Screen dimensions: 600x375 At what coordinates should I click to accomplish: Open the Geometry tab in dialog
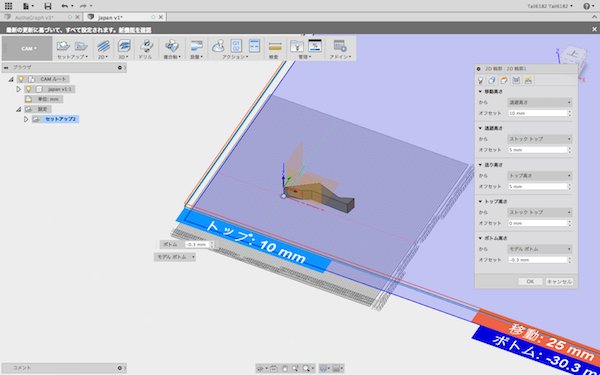pyautogui.click(x=492, y=80)
